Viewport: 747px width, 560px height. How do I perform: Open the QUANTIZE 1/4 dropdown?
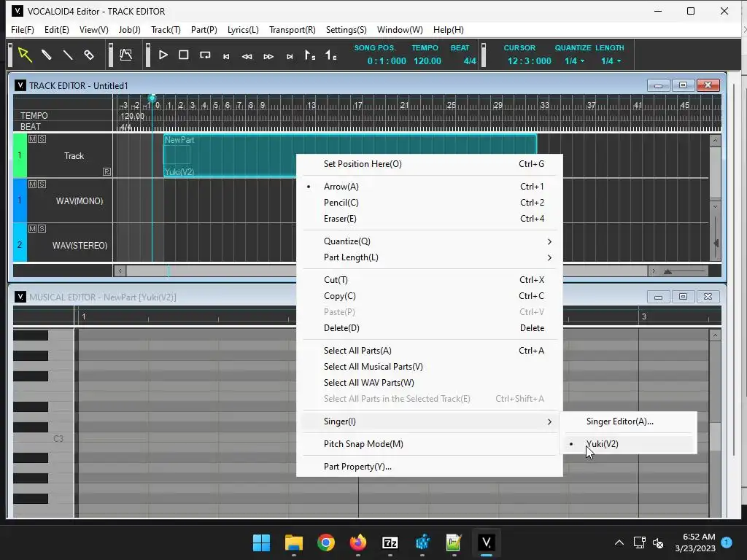(x=575, y=61)
